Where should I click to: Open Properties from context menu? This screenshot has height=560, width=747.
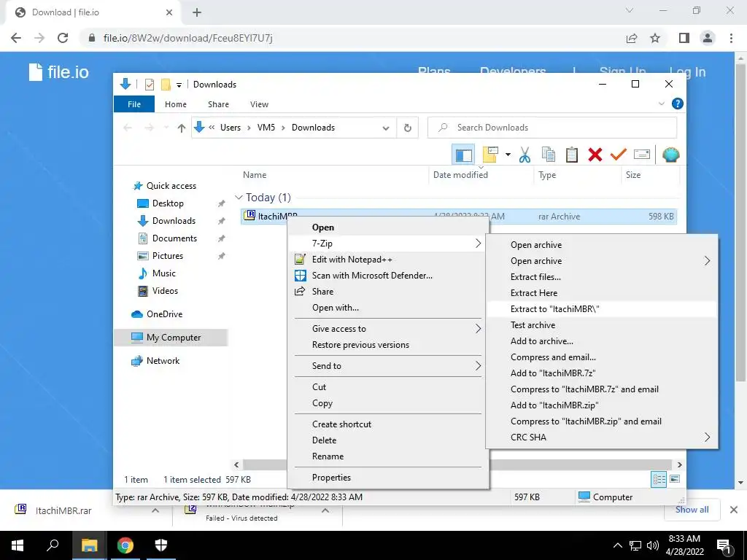click(387, 478)
